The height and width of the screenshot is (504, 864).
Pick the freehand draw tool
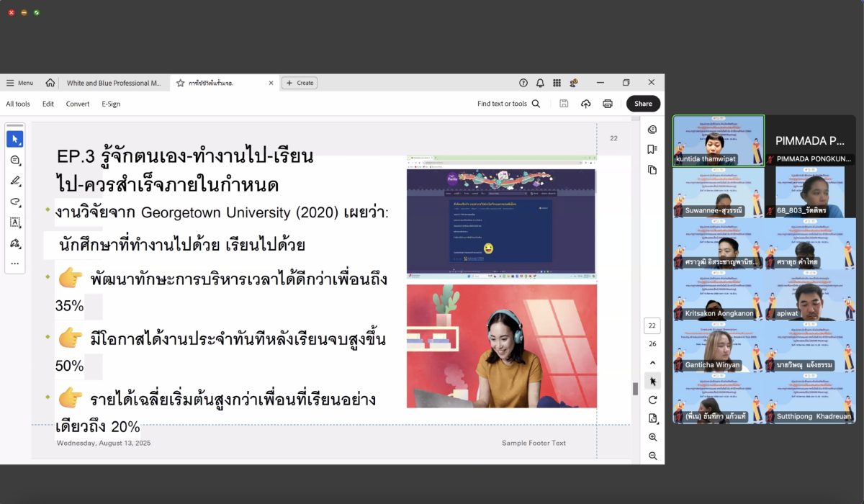click(x=14, y=202)
